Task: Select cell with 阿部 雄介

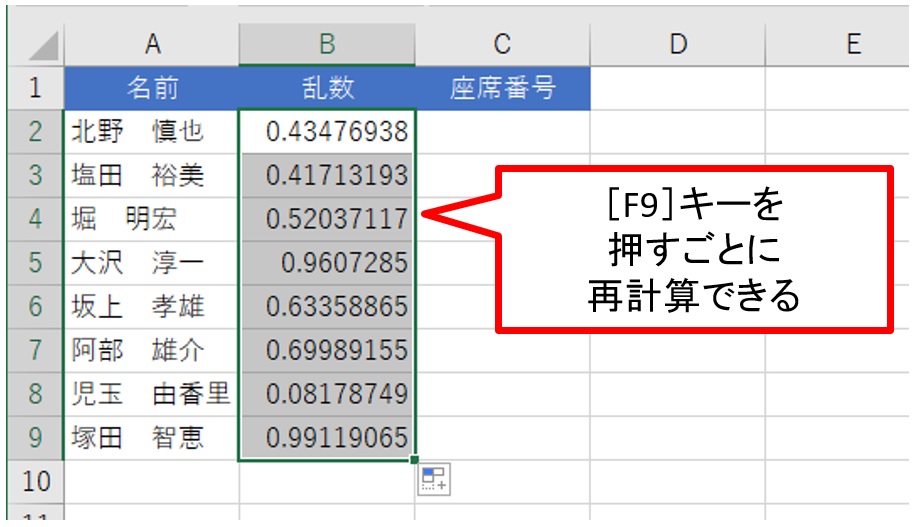Action: coord(152,351)
